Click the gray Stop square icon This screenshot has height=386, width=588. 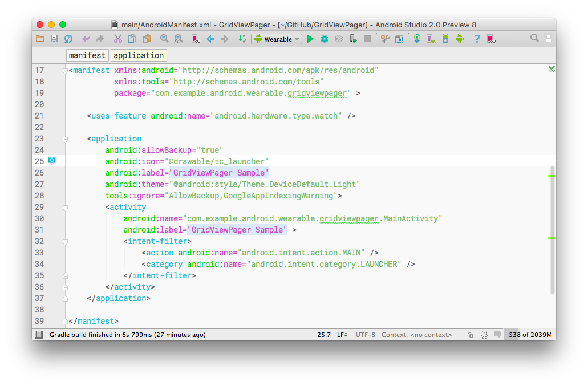click(x=367, y=39)
